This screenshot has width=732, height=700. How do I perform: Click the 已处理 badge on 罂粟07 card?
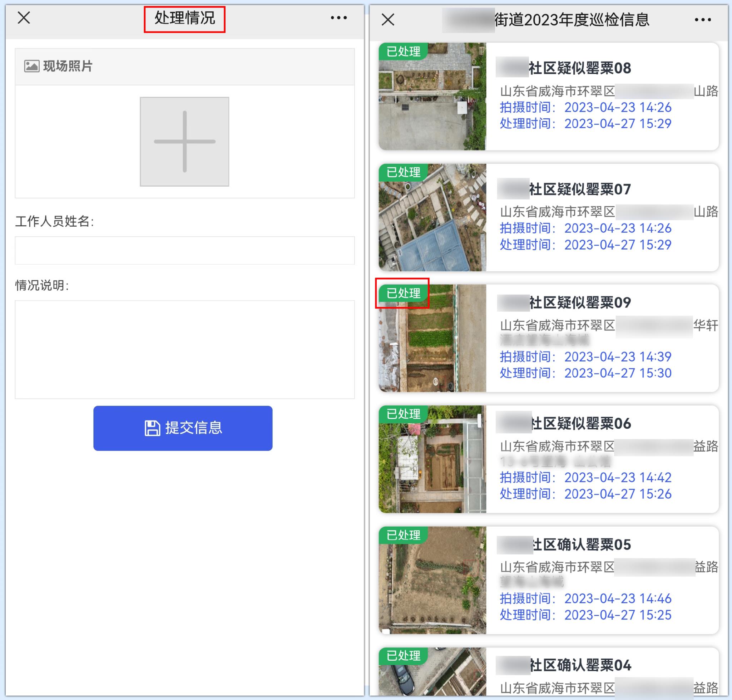click(x=403, y=172)
